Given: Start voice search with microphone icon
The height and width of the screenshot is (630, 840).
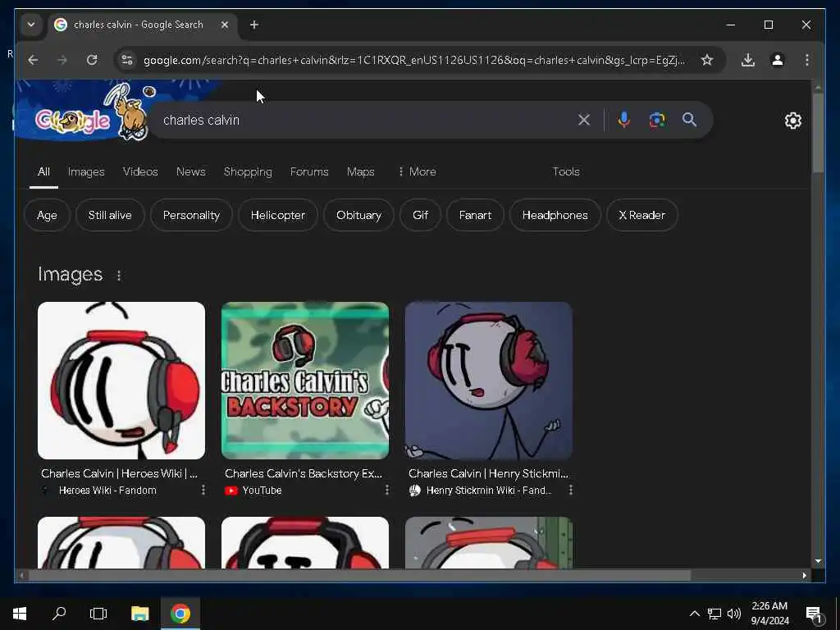Looking at the screenshot, I should [623, 120].
